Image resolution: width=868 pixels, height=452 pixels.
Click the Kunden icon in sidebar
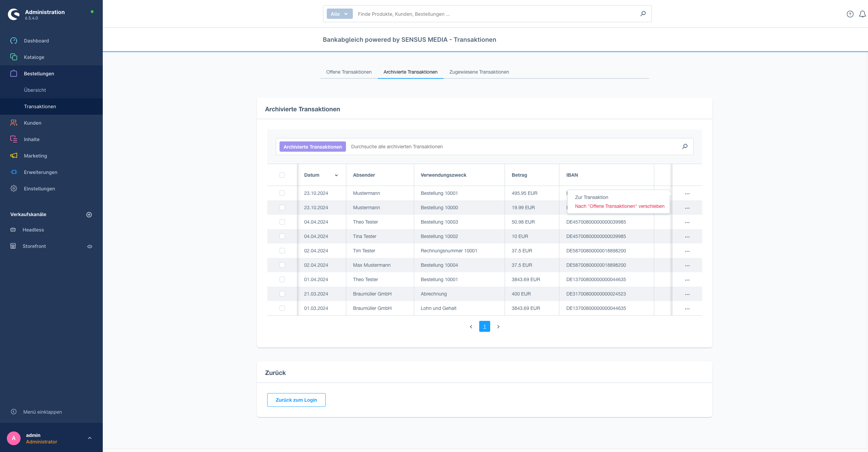pos(14,123)
